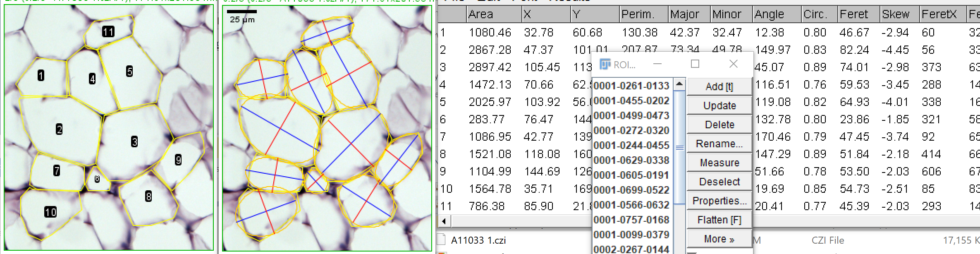Click cell label 3 in left image

click(134, 142)
